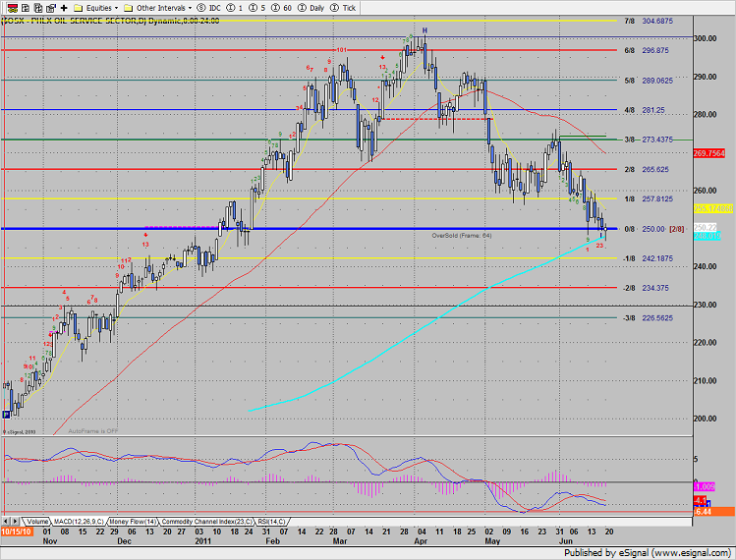Click the OverSold (Frame: 64) text
This screenshot has width=736, height=560.
[x=462, y=236]
